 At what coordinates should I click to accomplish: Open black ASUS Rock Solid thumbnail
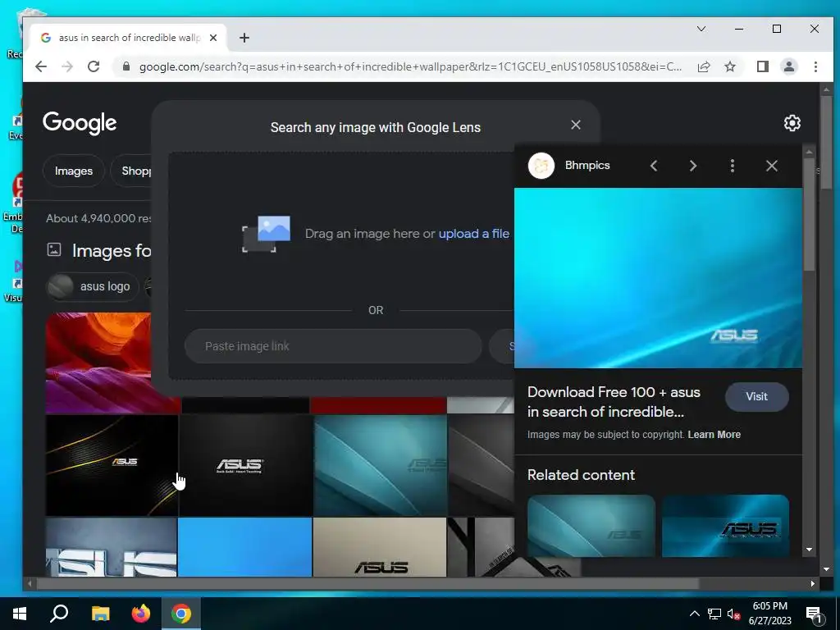click(245, 465)
